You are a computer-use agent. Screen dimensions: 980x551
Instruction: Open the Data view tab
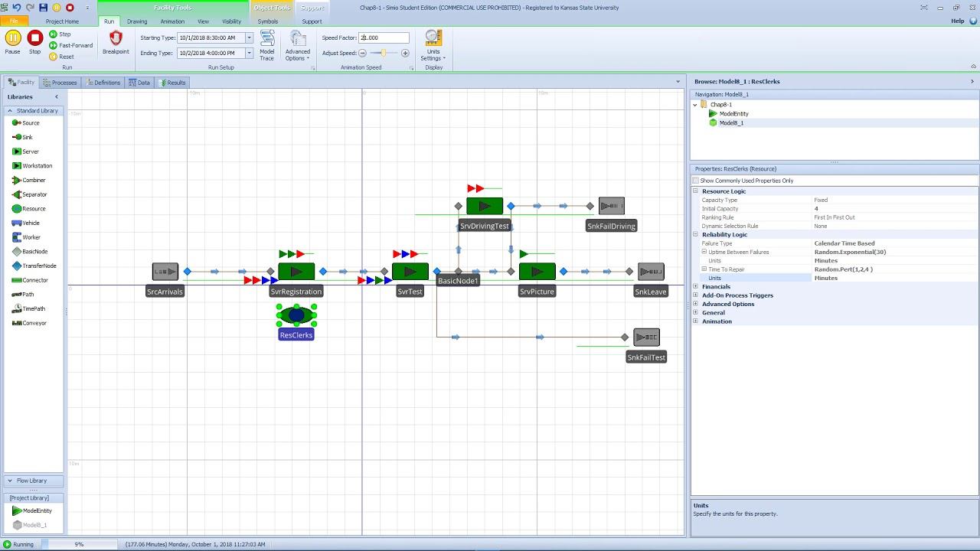pos(140,83)
